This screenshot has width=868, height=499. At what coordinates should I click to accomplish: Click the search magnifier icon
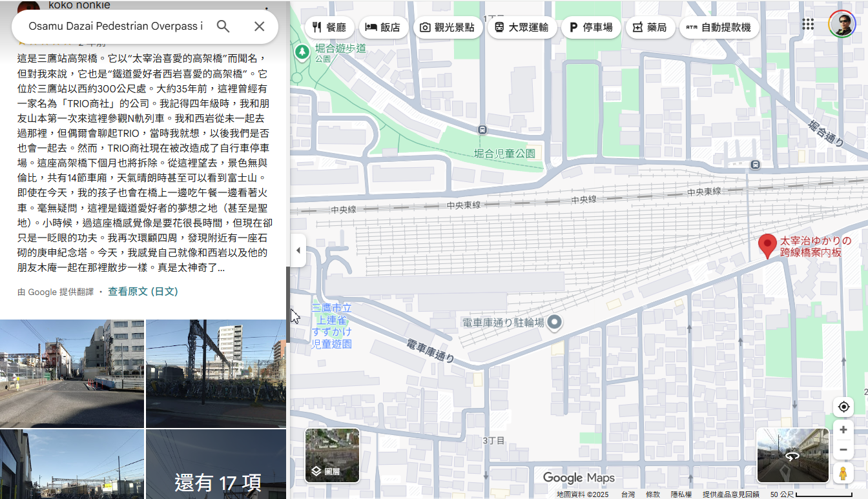[x=223, y=26]
